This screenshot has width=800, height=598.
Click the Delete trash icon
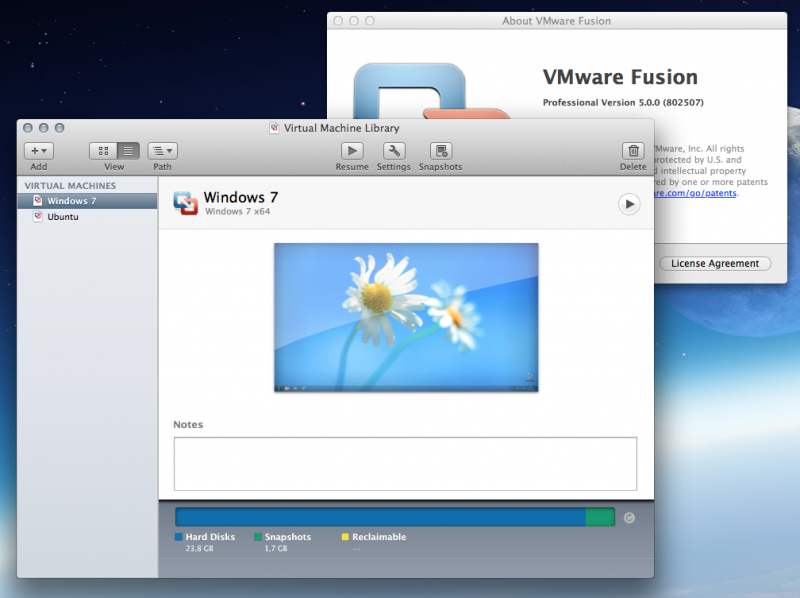point(633,151)
